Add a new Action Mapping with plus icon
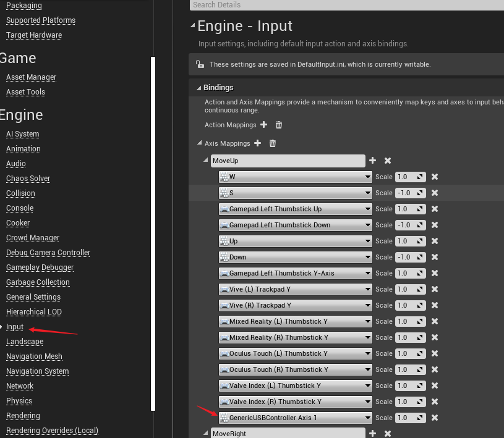 (263, 125)
